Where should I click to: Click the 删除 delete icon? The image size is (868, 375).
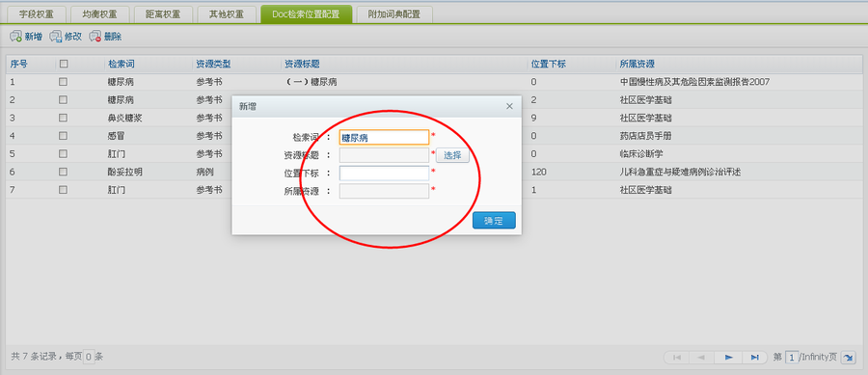pos(95,37)
